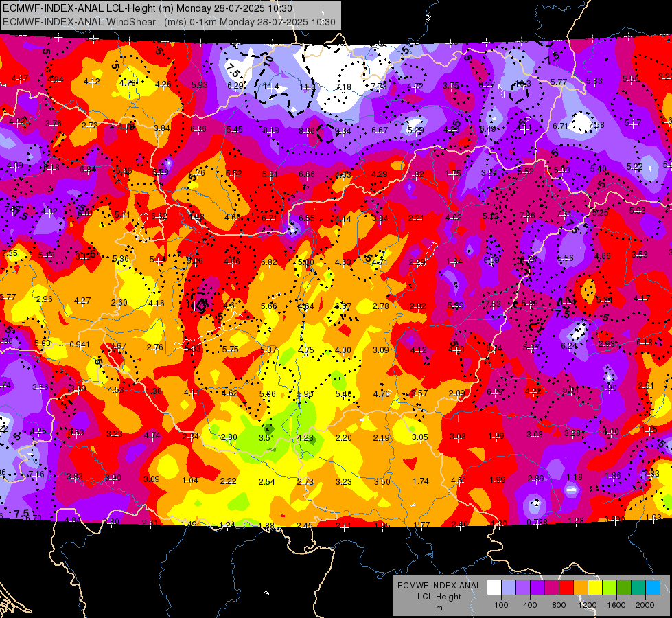672x618 pixels.
Task: Pick the lime-green legend swatch
Action: click(x=610, y=588)
